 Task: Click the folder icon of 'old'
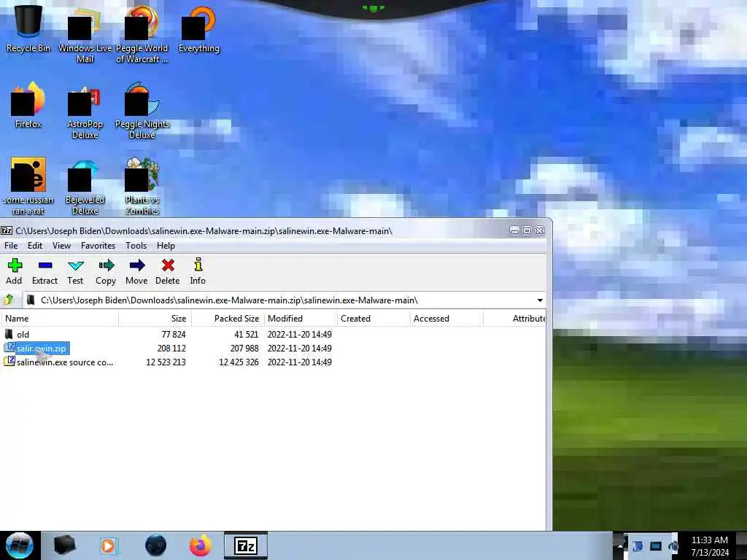[9, 334]
